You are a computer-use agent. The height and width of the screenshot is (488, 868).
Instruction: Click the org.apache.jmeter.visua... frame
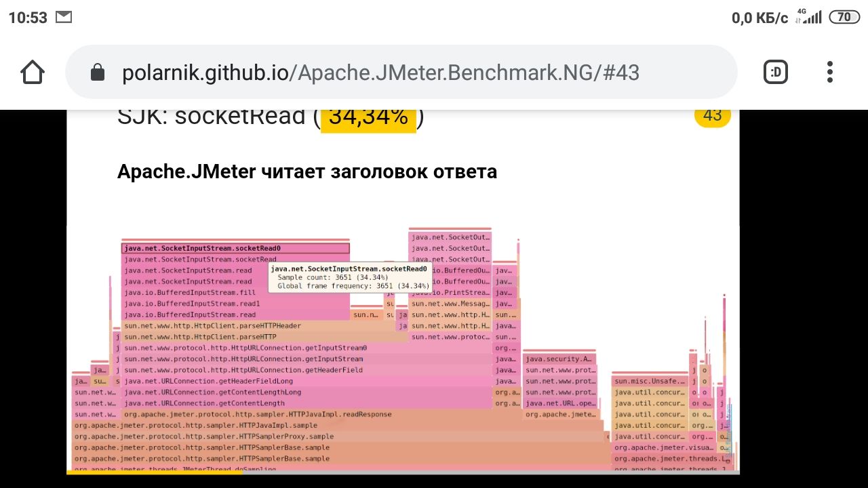663,447
